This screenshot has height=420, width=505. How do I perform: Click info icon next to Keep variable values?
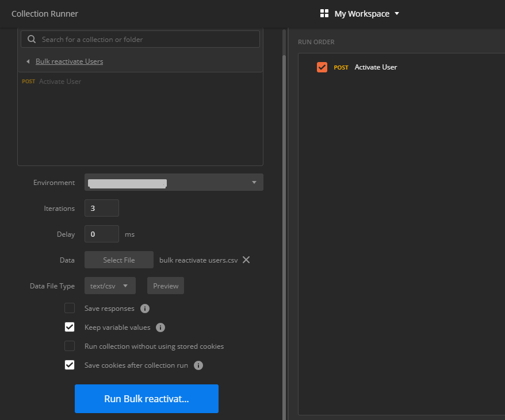[160, 327]
